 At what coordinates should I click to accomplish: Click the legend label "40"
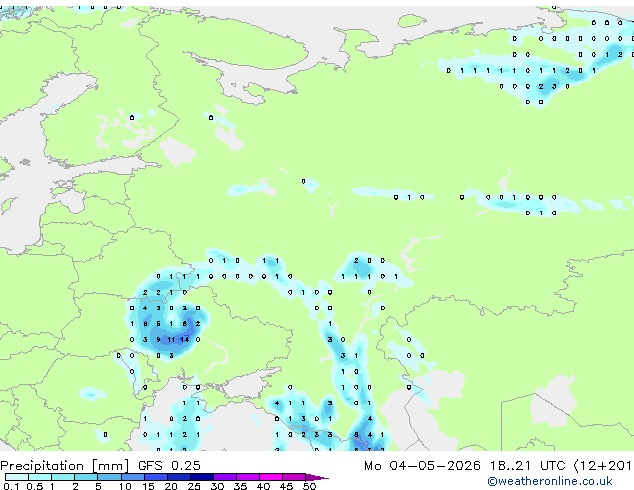coord(263,486)
